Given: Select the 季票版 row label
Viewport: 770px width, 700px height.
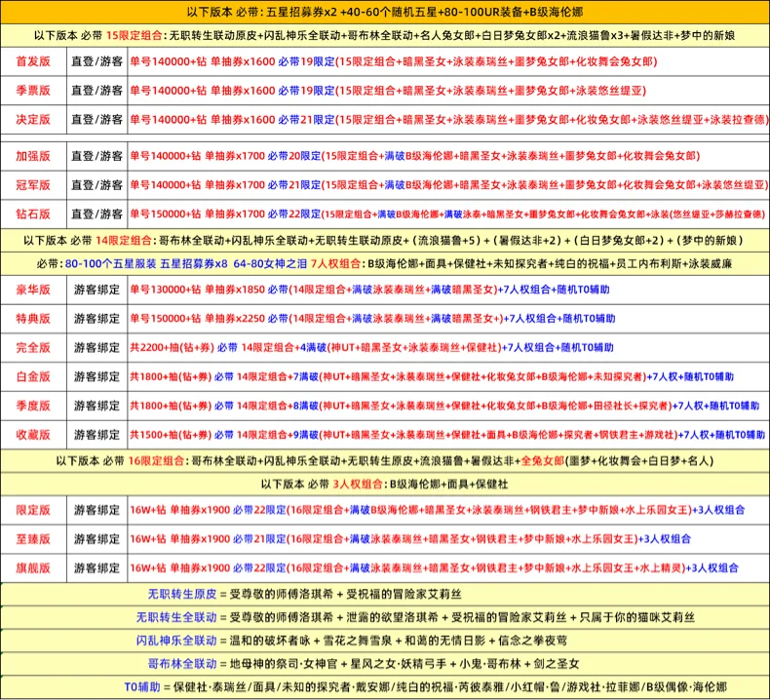Looking at the screenshot, I should [33, 91].
